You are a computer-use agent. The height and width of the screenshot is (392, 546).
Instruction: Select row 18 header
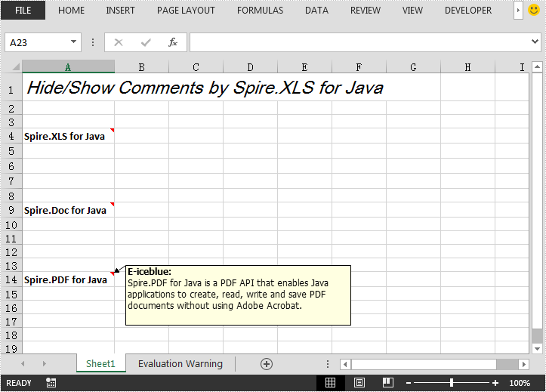coord(11,335)
